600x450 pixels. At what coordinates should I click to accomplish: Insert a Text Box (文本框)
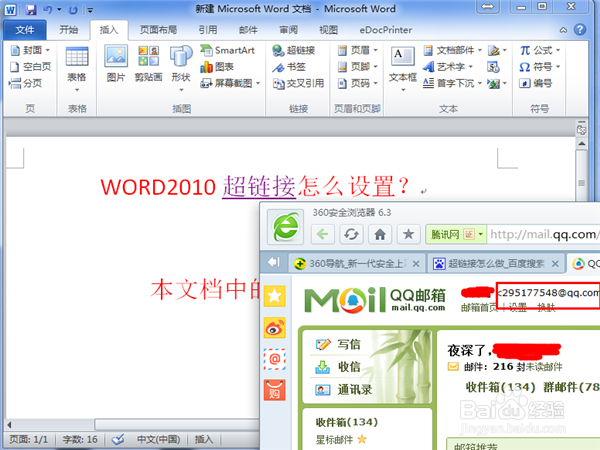tap(403, 68)
